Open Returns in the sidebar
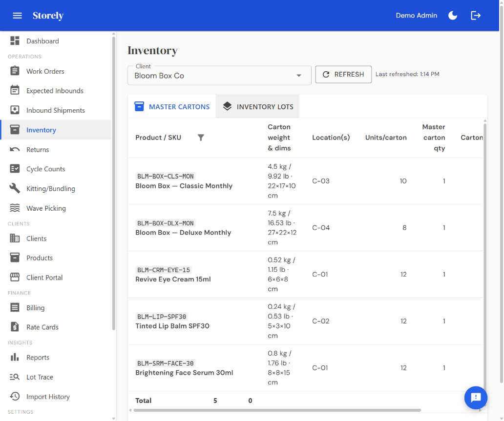The height and width of the screenshot is (421, 504). 56,150
